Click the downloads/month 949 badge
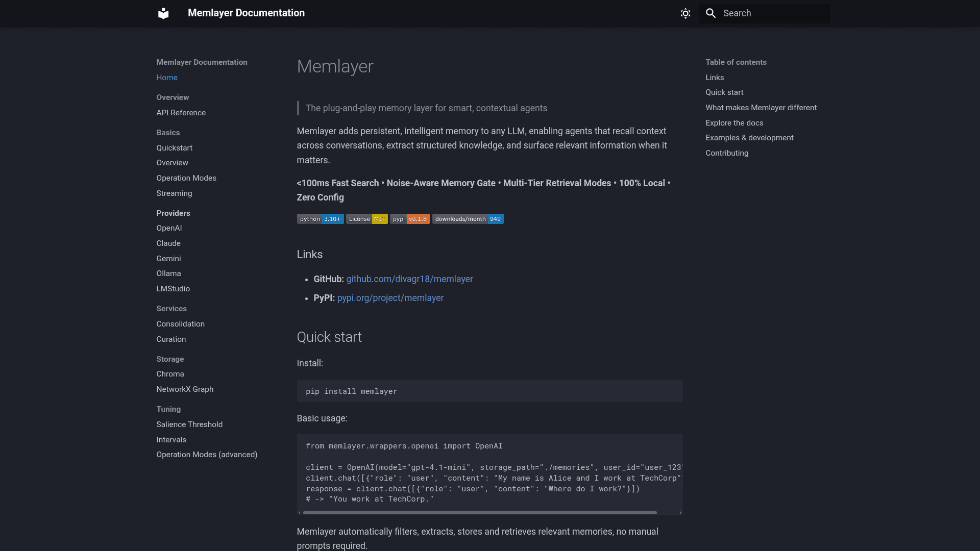The width and height of the screenshot is (980, 551). tap(468, 219)
